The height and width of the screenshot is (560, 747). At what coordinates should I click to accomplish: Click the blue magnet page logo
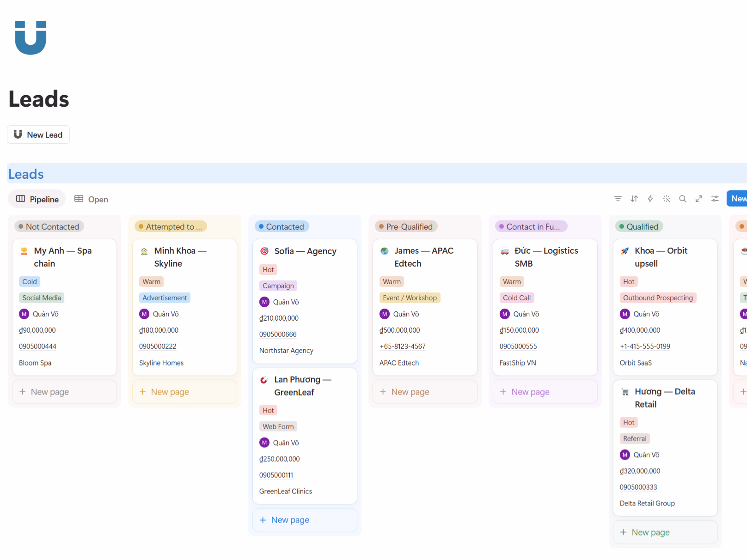pyautogui.click(x=31, y=37)
